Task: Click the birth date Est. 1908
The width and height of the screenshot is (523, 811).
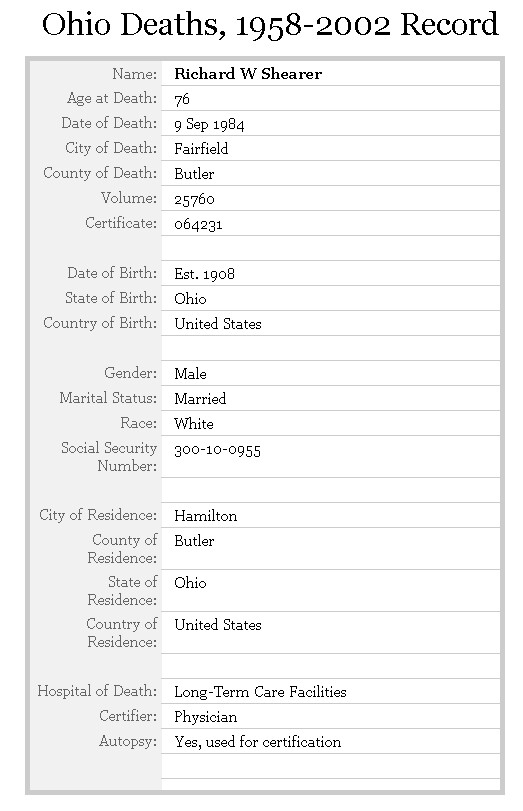Action: (204, 274)
